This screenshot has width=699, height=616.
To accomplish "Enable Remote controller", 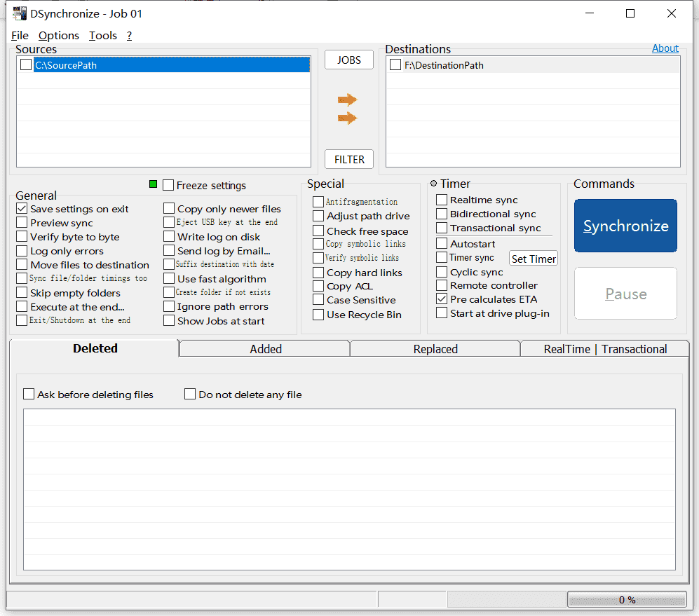I will [442, 285].
